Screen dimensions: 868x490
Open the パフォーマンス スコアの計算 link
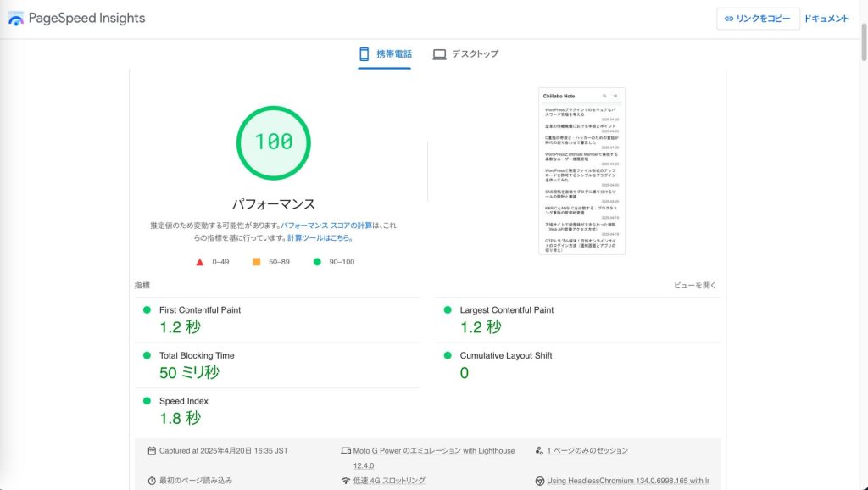coord(326,226)
